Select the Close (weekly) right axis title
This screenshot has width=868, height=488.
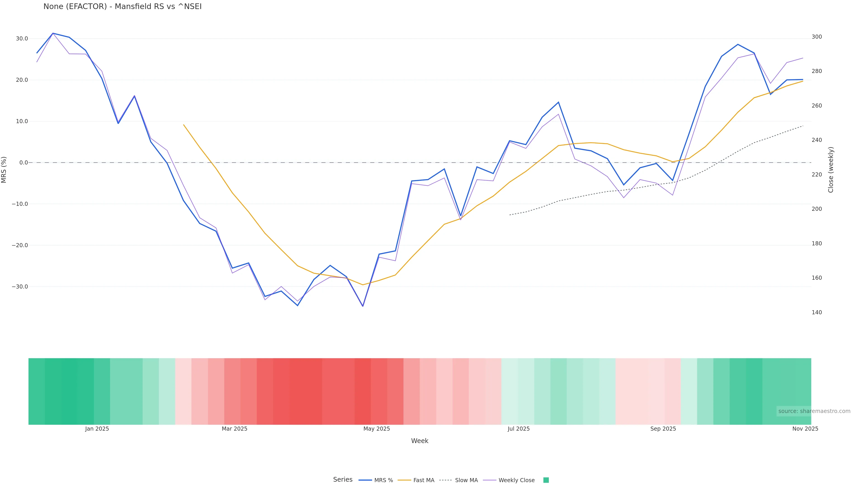[x=831, y=170]
